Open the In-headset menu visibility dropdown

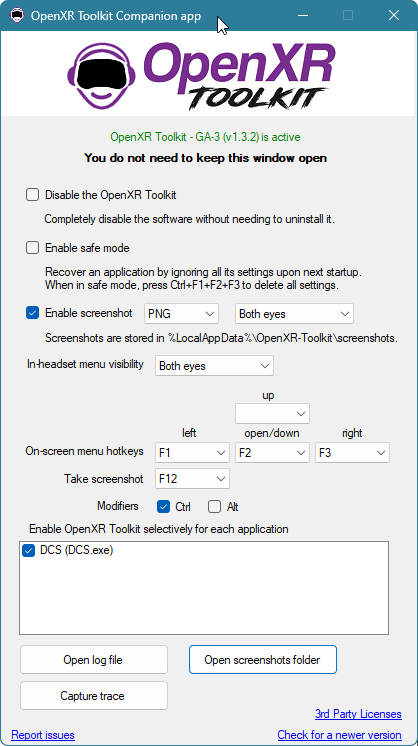click(x=214, y=366)
